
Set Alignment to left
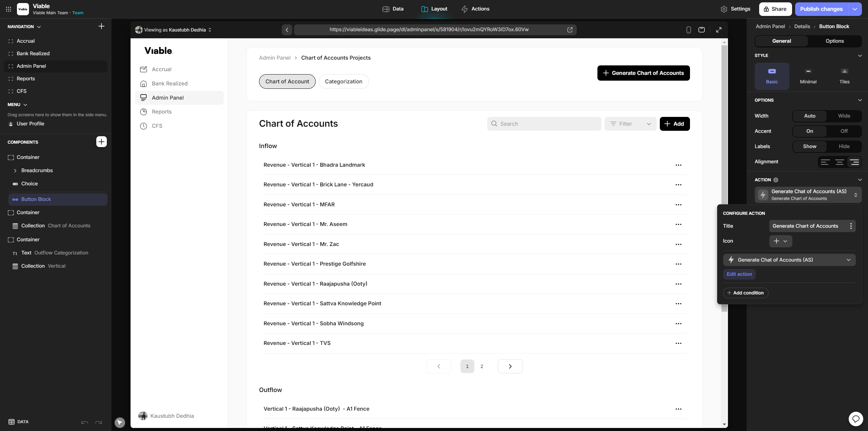(x=825, y=162)
